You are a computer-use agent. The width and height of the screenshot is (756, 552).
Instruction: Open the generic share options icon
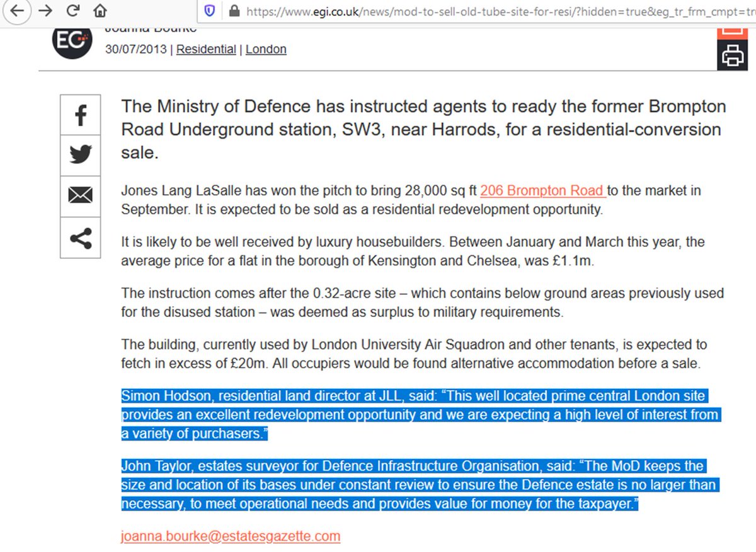click(x=80, y=238)
